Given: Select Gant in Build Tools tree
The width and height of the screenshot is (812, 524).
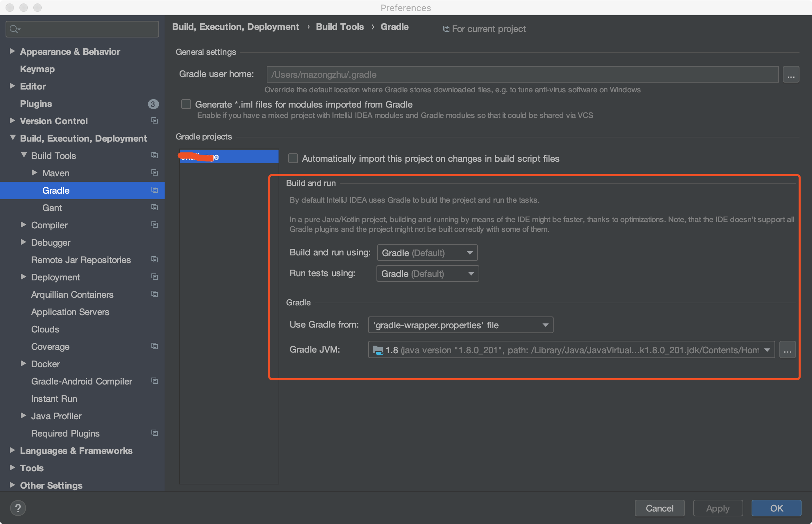Looking at the screenshot, I should tap(52, 208).
